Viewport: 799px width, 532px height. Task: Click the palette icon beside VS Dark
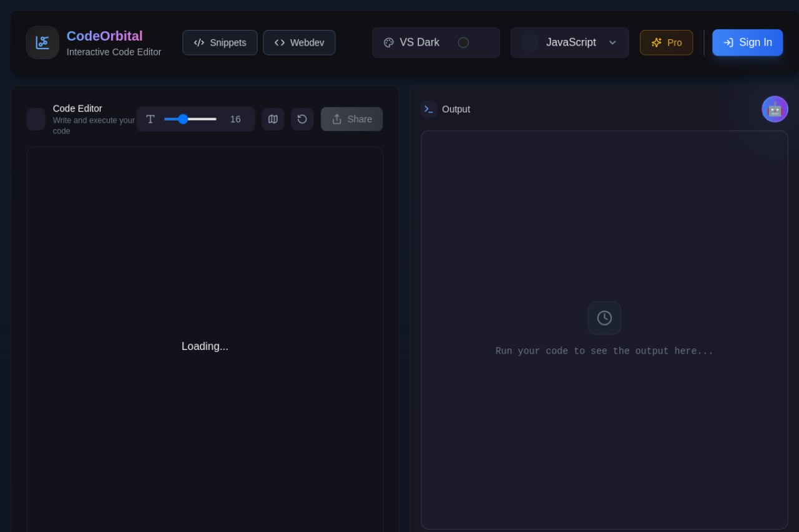coord(389,42)
